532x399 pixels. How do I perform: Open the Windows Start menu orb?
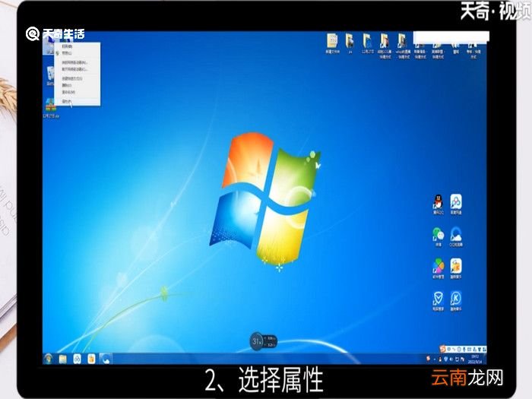[49, 358]
